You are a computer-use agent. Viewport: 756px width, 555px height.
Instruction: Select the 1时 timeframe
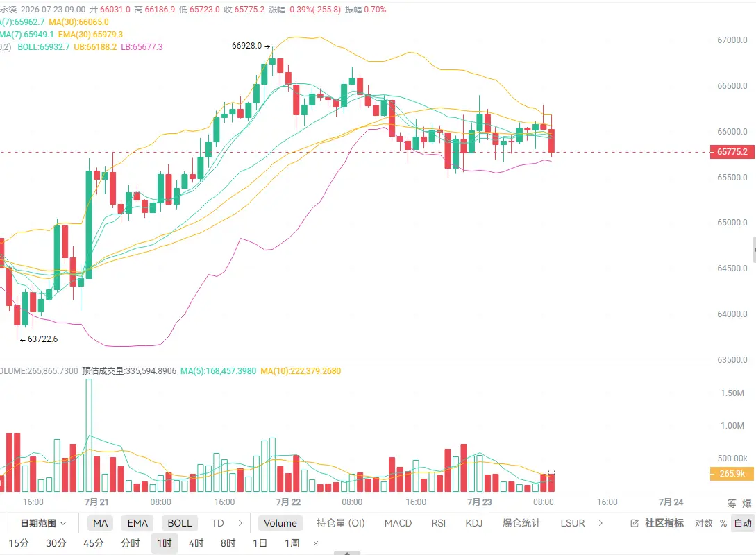pos(165,543)
